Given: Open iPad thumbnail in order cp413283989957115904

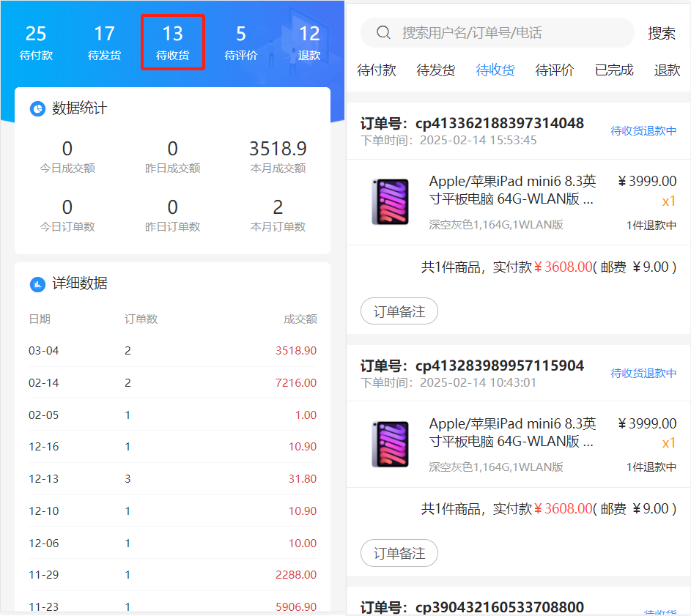Looking at the screenshot, I should (x=391, y=444).
